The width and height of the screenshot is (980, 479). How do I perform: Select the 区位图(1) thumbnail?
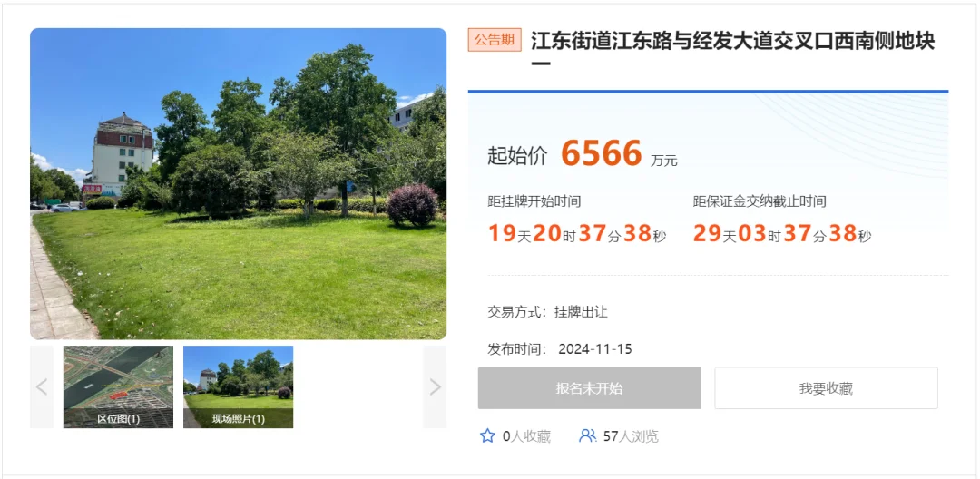click(x=118, y=387)
